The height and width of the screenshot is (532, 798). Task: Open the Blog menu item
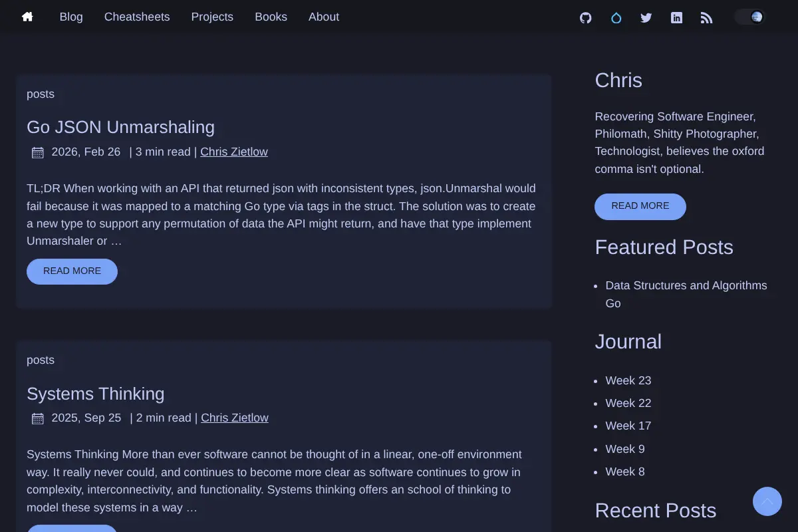coord(71,17)
